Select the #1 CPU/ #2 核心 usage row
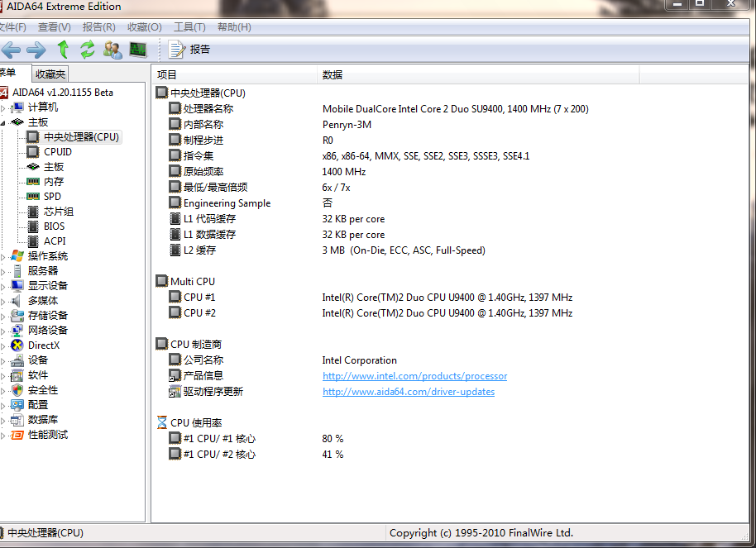 (x=256, y=455)
